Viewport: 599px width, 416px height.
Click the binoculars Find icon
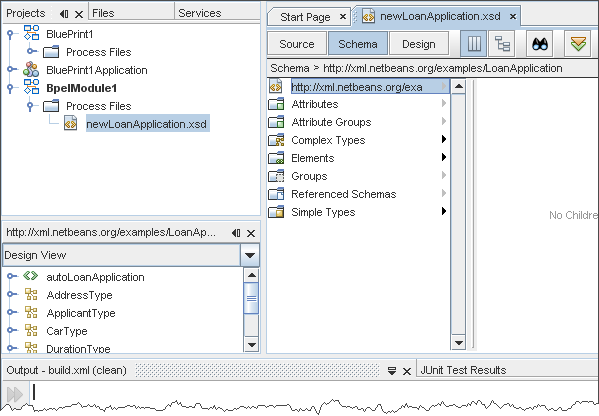(x=539, y=44)
